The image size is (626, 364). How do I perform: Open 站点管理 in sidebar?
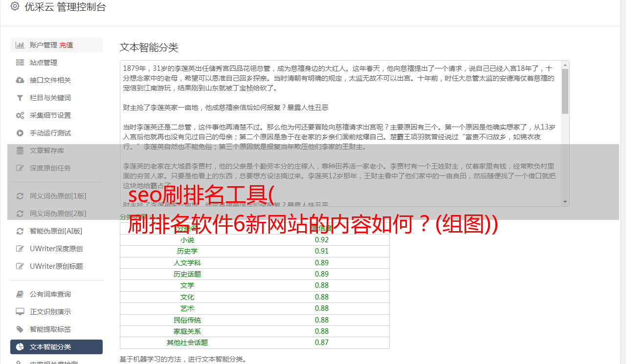click(x=56, y=63)
